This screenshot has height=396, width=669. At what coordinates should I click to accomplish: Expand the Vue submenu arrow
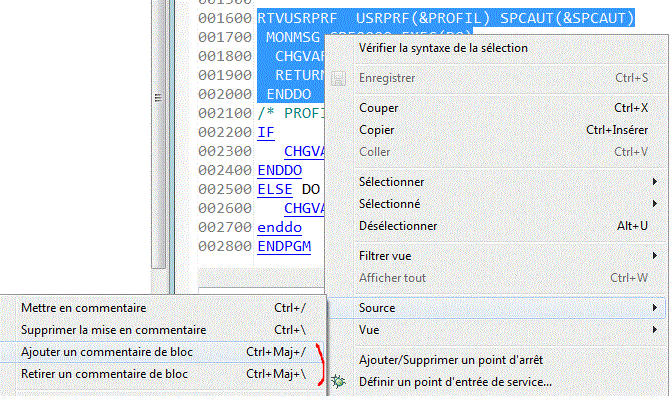pos(655,330)
